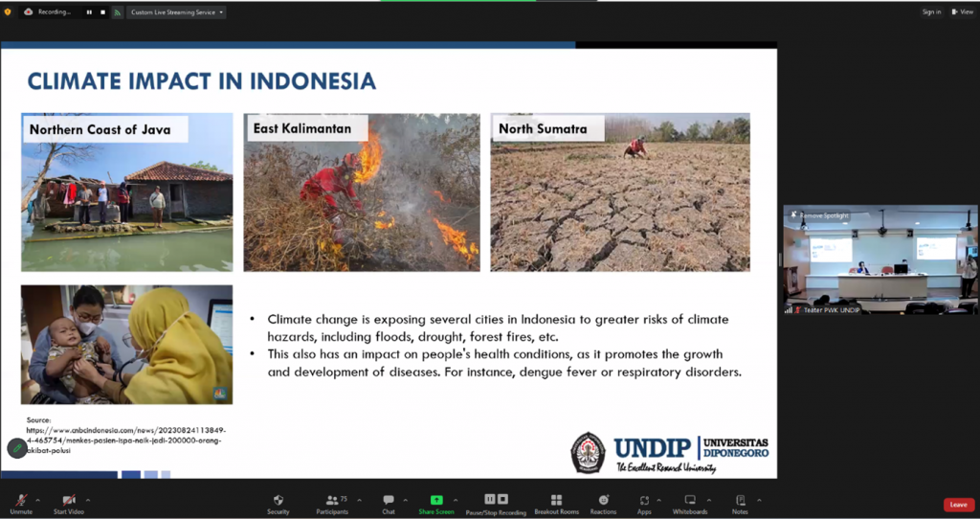Open the View layout menu
The height and width of the screenshot is (519, 980).
[963, 12]
